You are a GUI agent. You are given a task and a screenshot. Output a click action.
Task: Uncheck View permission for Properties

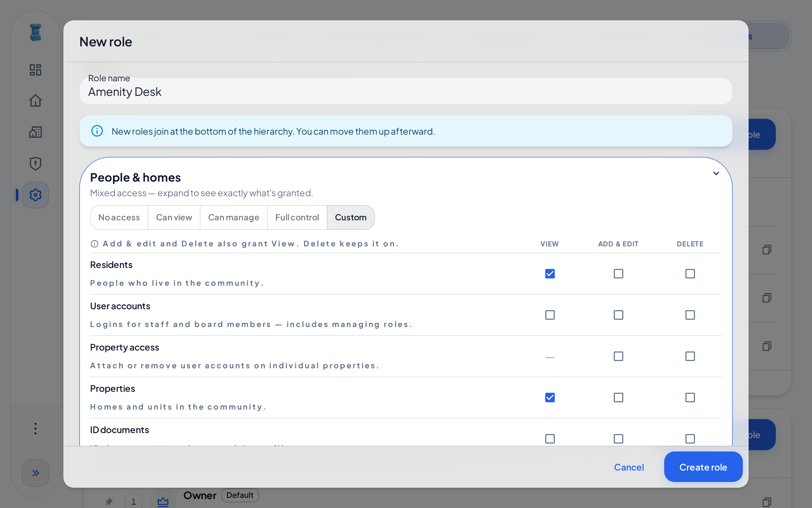click(550, 398)
